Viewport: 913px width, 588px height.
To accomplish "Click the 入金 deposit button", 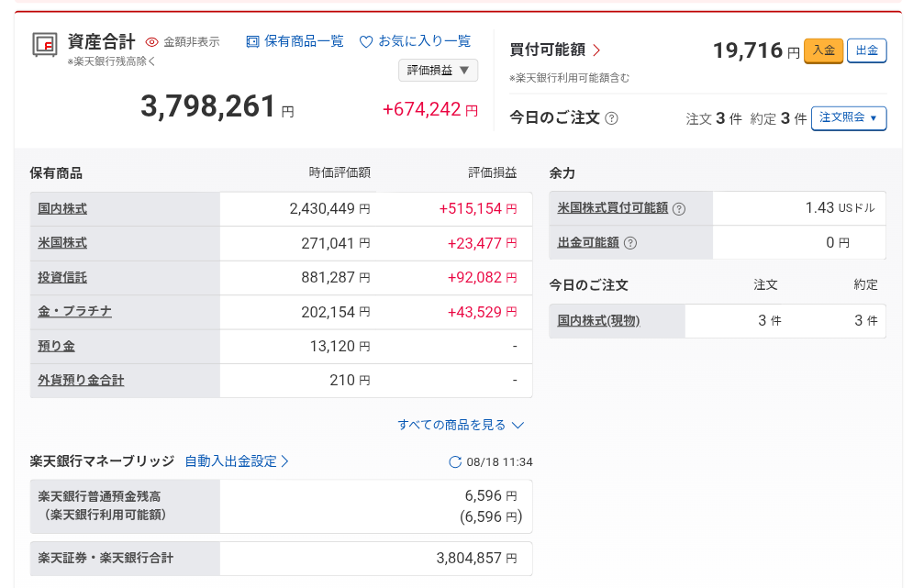I will pyautogui.click(x=823, y=50).
